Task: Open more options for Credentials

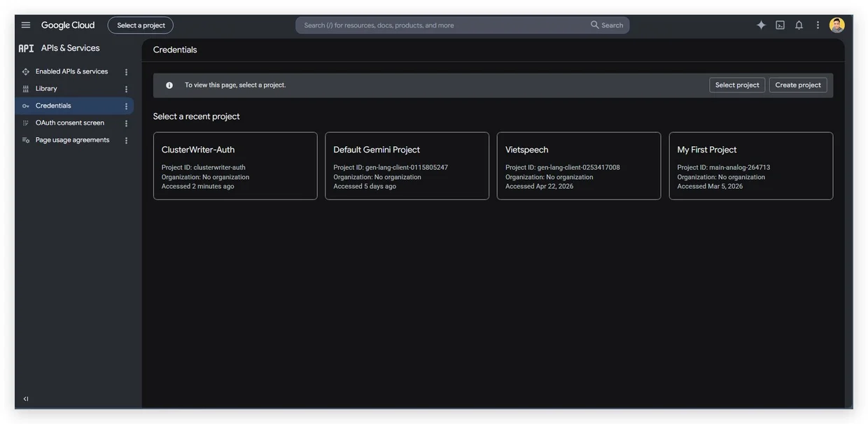Action: point(126,106)
